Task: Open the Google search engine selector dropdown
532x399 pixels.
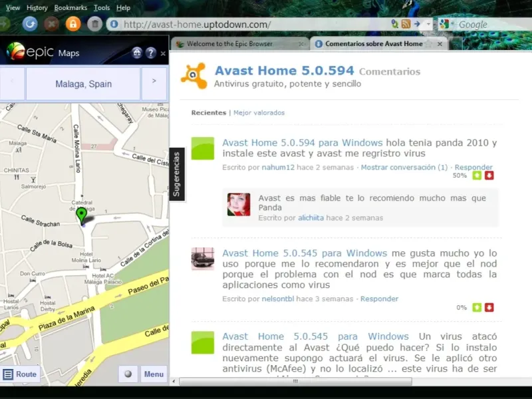Action: (x=446, y=24)
